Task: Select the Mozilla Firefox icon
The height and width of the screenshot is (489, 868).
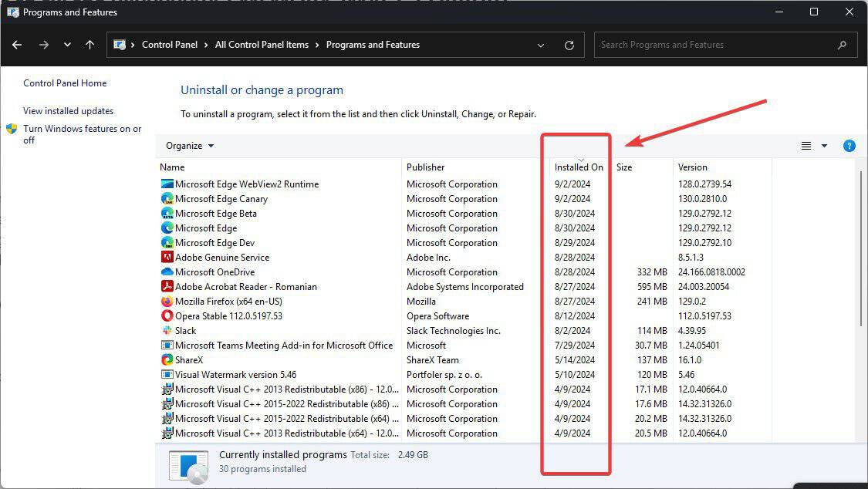Action: [167, 301]
